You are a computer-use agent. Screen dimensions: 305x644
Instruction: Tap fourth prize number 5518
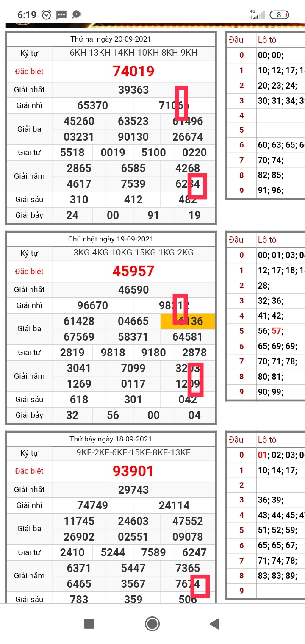coord(72,153)
